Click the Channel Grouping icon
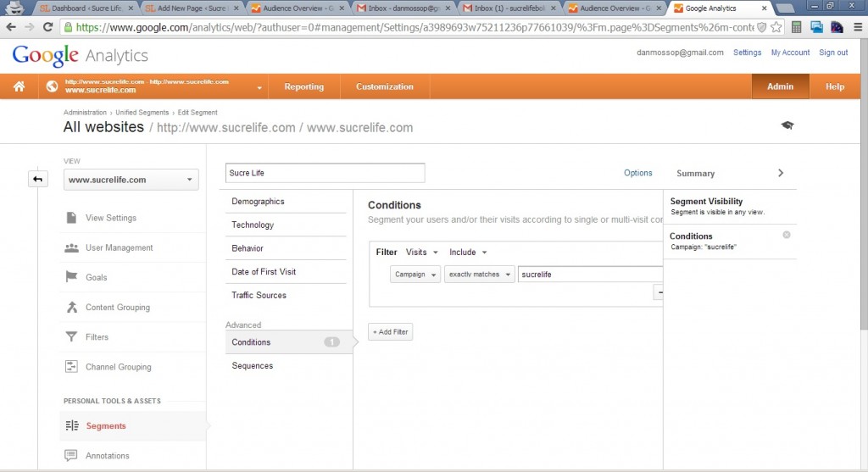Screen dimensions: 868x472 click(71, 366)
